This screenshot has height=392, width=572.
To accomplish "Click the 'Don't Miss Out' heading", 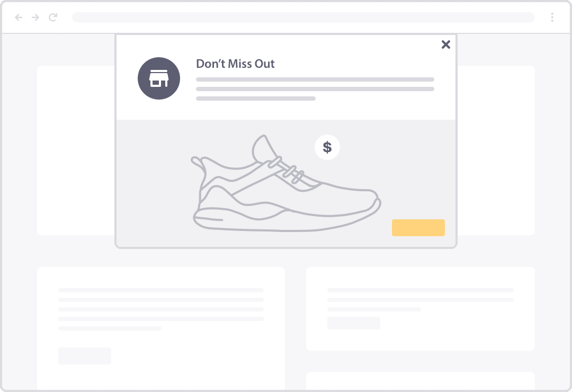I will (235, 64).
